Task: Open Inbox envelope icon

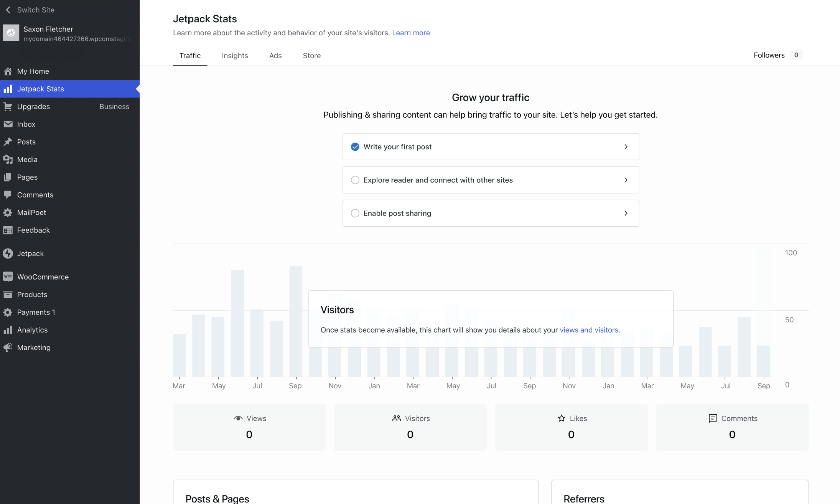Action: click(x=8, y=124)
